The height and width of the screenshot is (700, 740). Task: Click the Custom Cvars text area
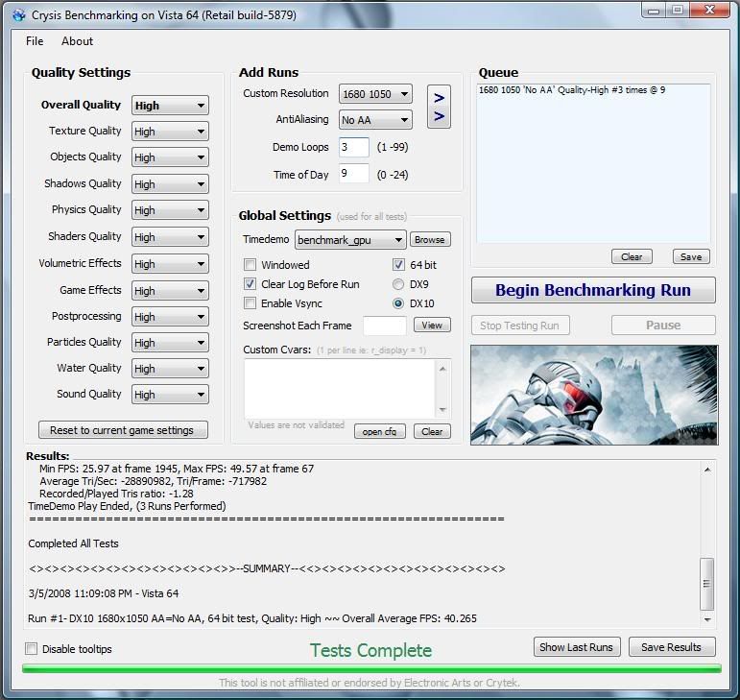340,389
